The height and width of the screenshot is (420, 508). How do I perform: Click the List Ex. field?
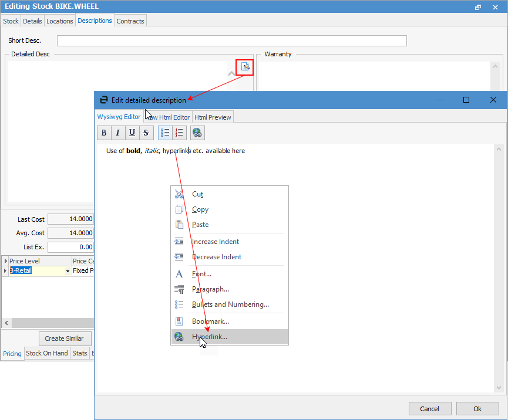click(x=70, y=247)
